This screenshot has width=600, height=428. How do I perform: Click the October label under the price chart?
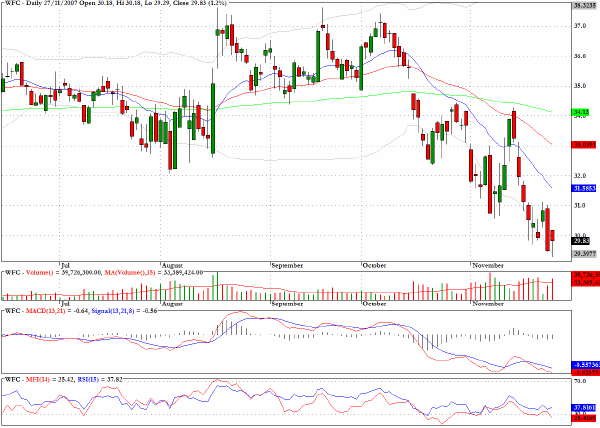click(374, 265)
